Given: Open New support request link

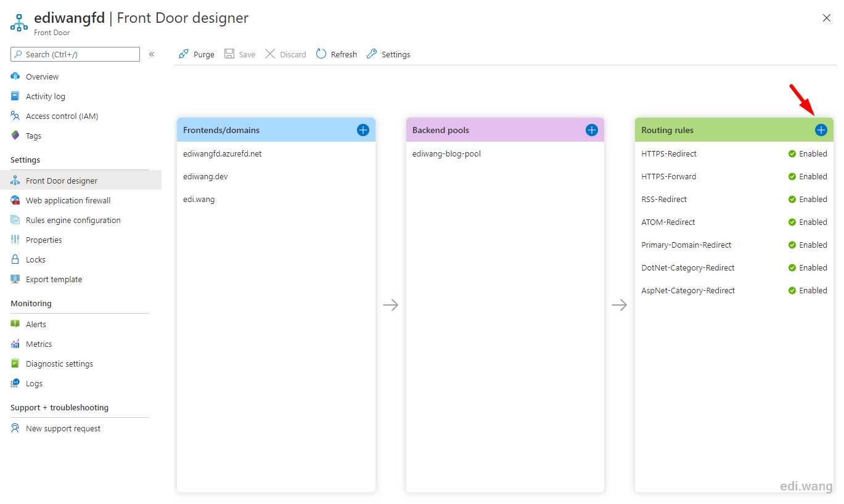Looking at the screenshot, I should tap(63, 428).
